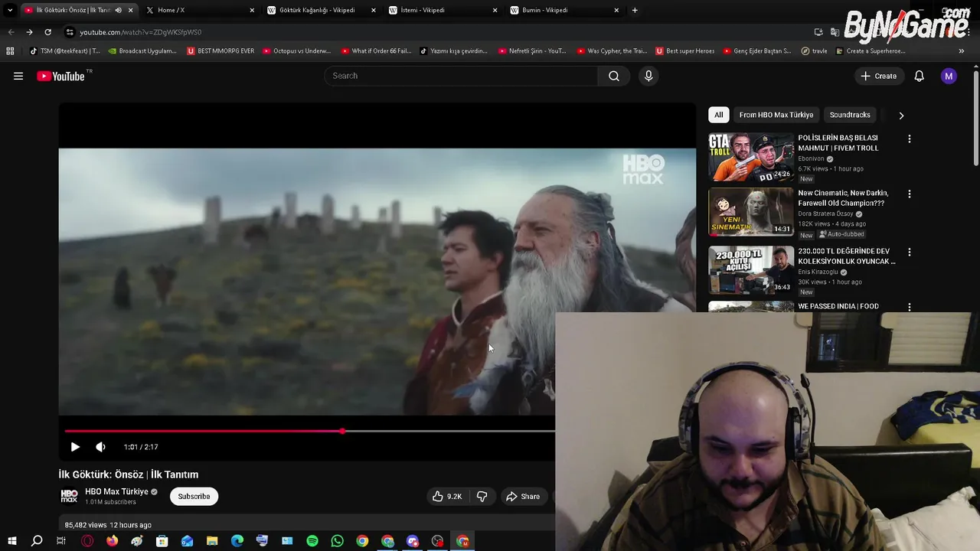Open the tab search dropdown arrow
The image size is (980, 551).
(x=10, y=10)
